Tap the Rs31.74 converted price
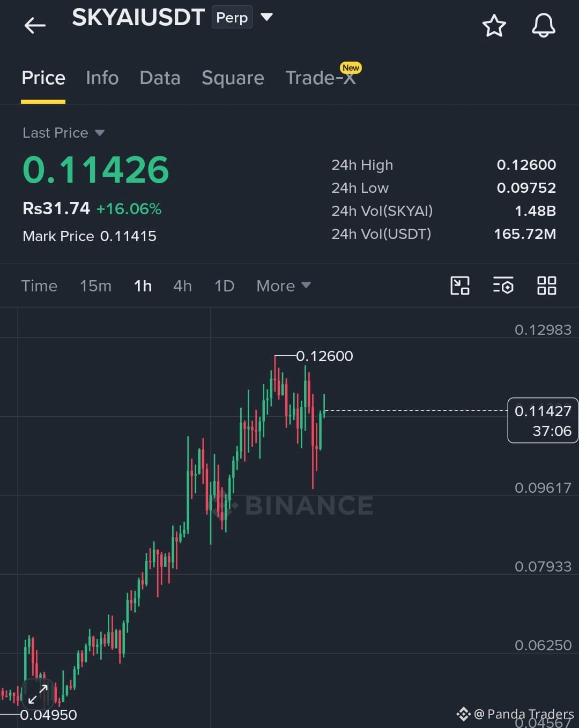Viewport: 579px width, 728px height. pyautogui.click(x=56, y=208)
